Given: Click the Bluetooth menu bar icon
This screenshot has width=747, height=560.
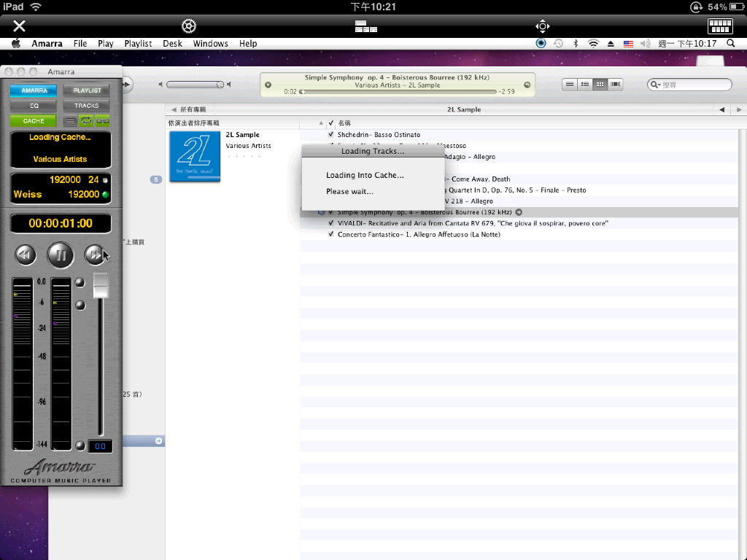Looking at the screenshot, I should pos(576,43).
